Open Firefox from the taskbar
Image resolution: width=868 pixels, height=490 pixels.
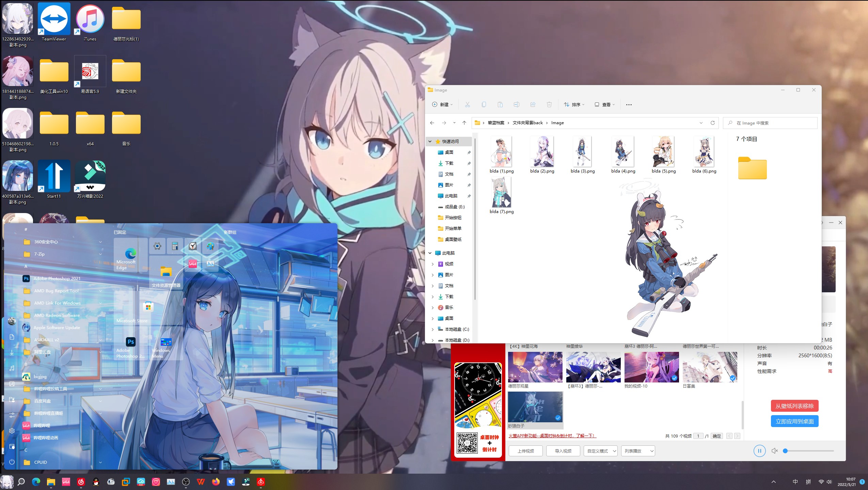tap(216, 482)
